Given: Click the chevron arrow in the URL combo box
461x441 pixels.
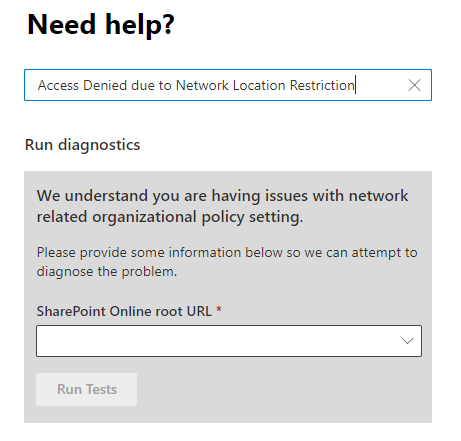Looking at the screenshot, I should pos(407,341).
